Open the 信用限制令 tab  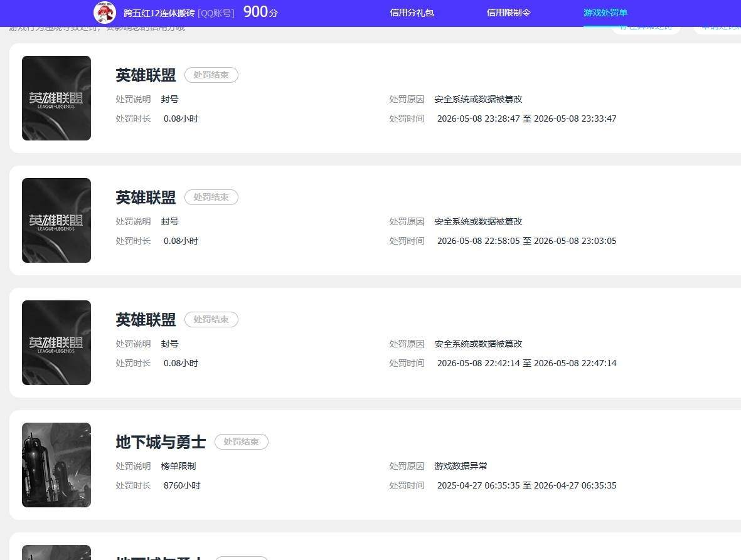508,13
